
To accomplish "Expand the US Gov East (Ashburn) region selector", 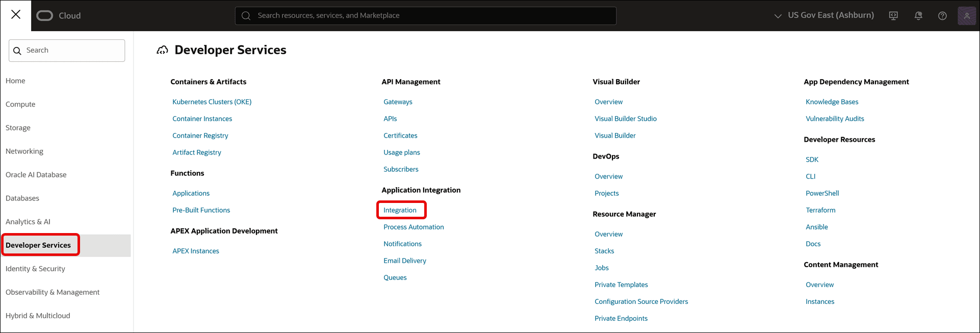I will point(824,15).
